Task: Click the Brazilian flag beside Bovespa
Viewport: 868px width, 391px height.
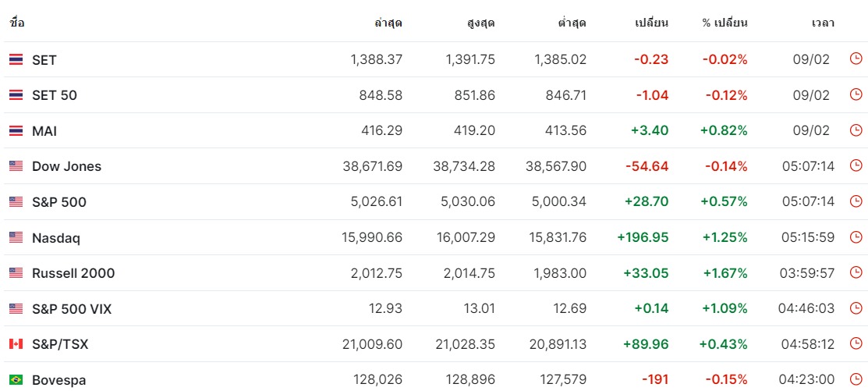Action: click(16, 380)
